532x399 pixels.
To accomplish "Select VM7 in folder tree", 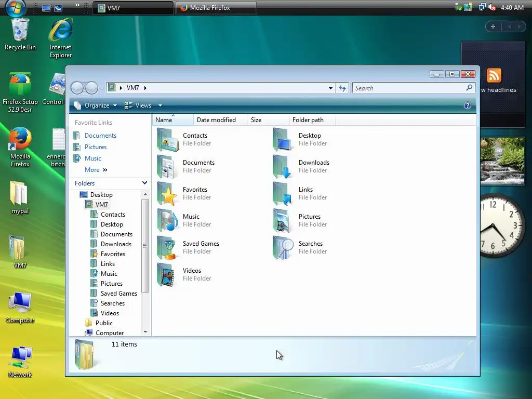I will tap(101, 205).
